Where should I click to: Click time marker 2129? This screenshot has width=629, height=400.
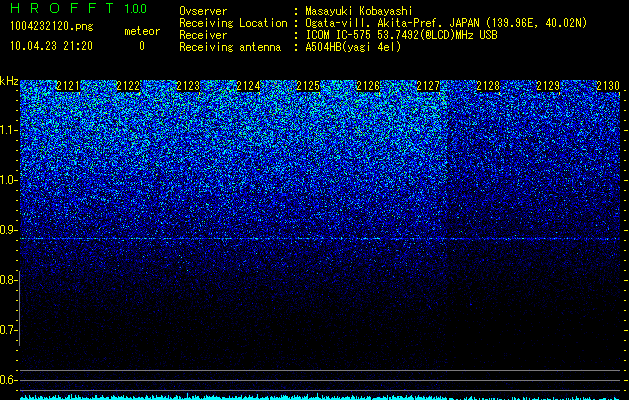[548, 86]
